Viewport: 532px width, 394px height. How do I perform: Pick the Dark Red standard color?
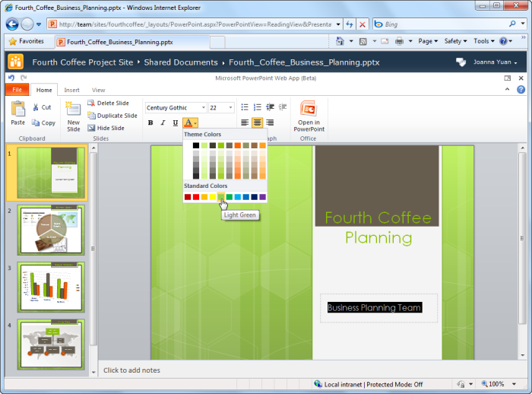188,197
